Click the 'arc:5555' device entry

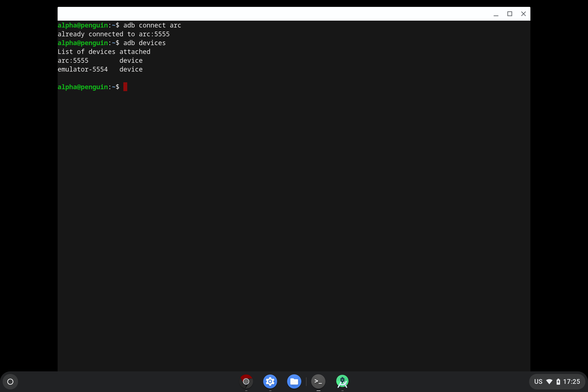[x=73, y=61]
